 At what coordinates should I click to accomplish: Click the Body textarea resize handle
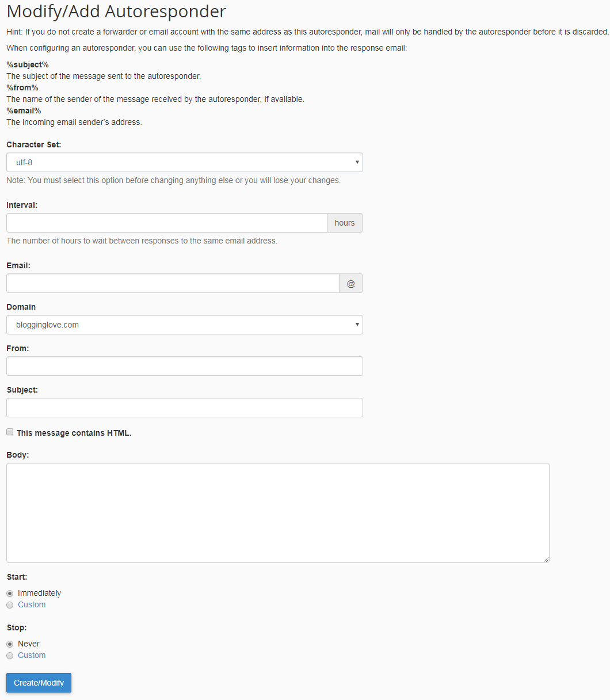click(x=546, y=558)
